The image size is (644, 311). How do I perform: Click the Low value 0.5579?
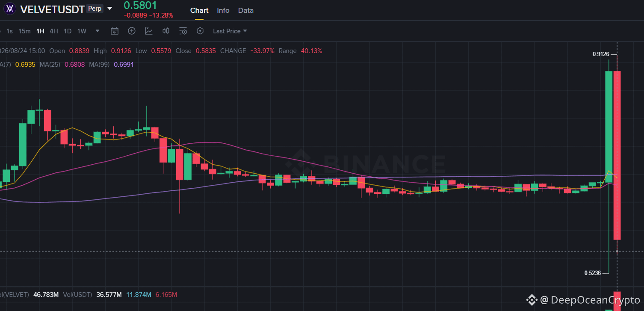161,51
